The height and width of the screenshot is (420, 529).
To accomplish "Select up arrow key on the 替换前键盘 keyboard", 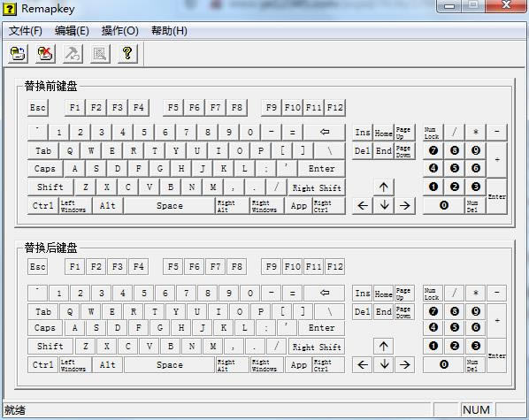I will (x=384, y=187).
